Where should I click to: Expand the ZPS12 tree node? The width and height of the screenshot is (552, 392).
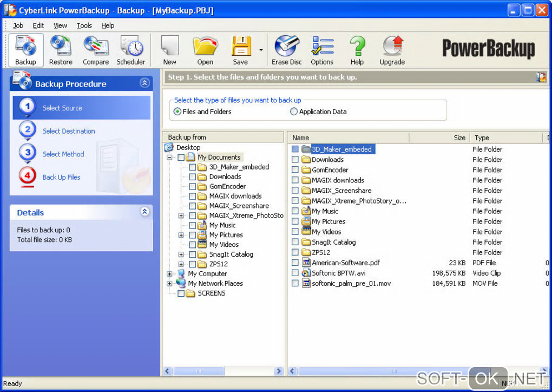[x=181, y=264]
